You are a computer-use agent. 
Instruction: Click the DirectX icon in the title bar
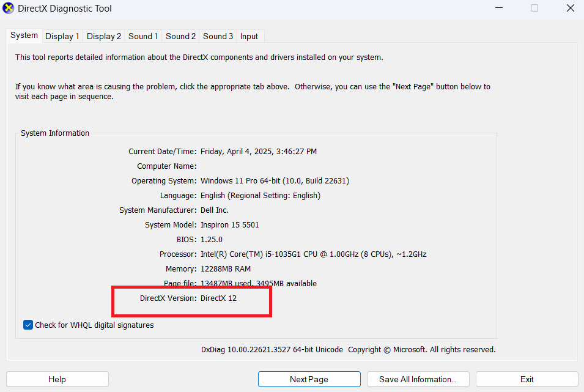click(9, 9)
